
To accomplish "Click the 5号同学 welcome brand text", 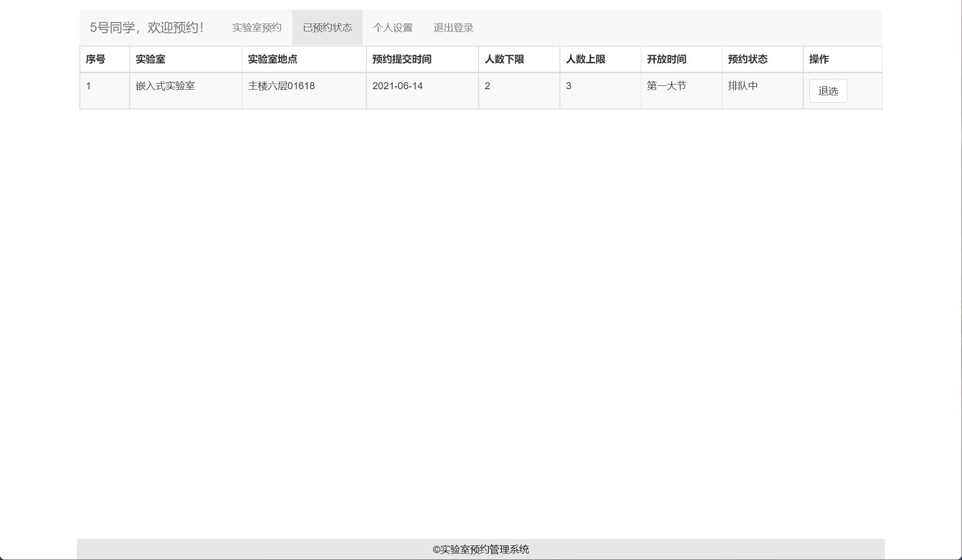I will pos(147,28).
